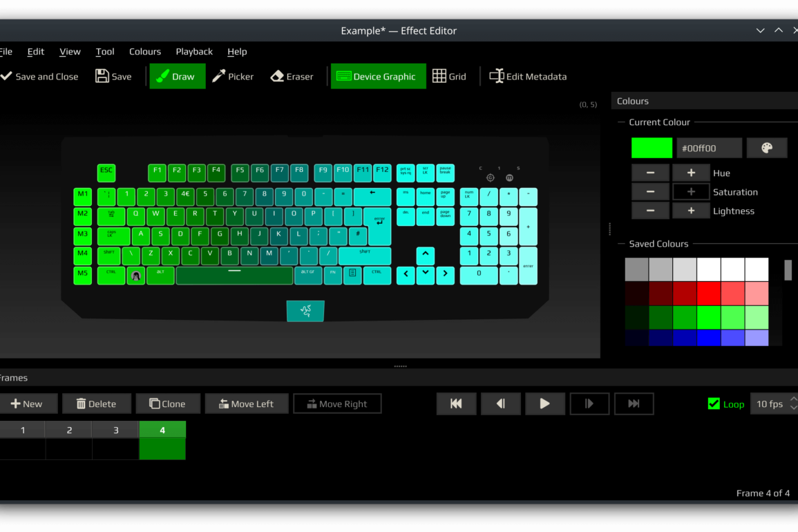
Task: Decrease the Lightness with minus button
Action: (x=650, y=211)
